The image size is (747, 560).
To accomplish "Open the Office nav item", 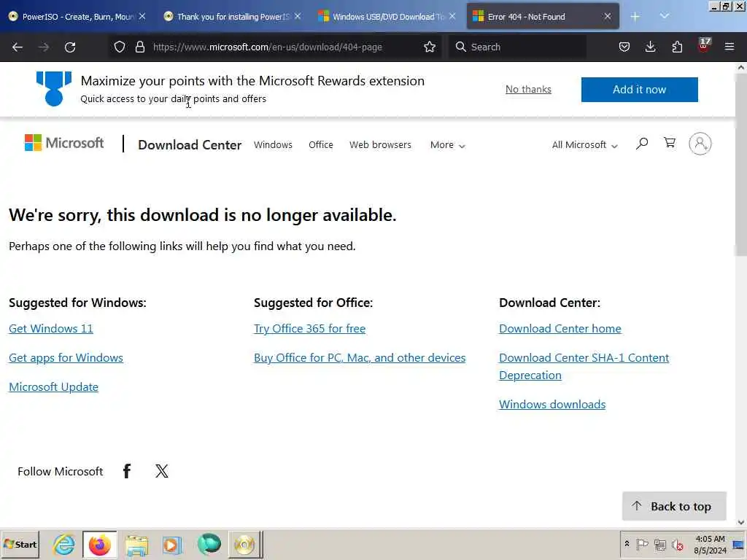I will [x=321, y=145].
